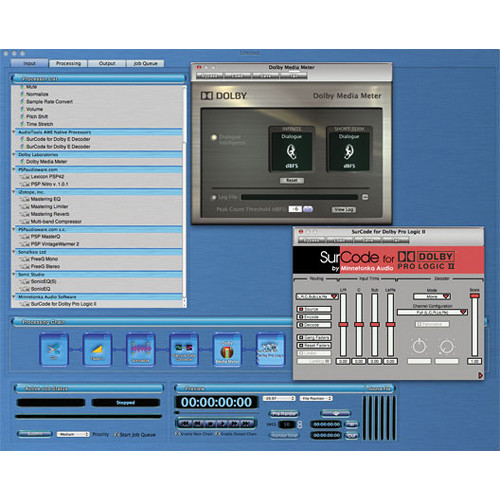Click the play transport button
The height and width of the screenshot is (500, 500).
pyautogui.click(x=222, y=424)
